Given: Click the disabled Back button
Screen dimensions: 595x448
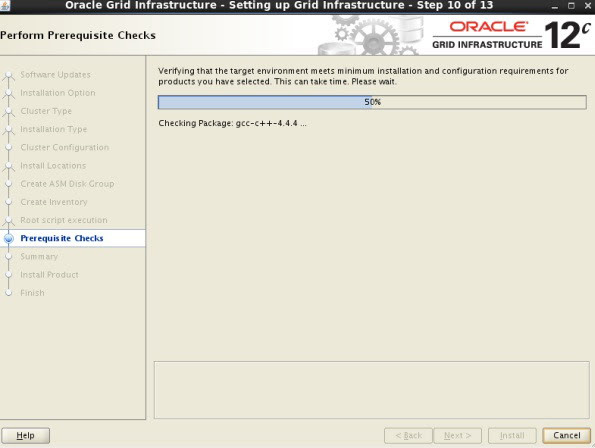Looking at the screenshot, I should coord(408,435).
